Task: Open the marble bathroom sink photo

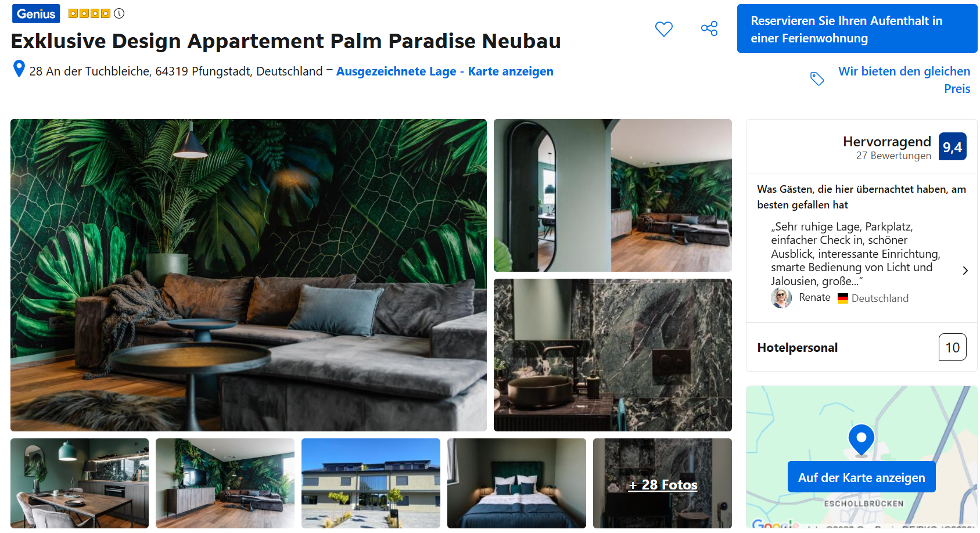Action: [613, 355]
